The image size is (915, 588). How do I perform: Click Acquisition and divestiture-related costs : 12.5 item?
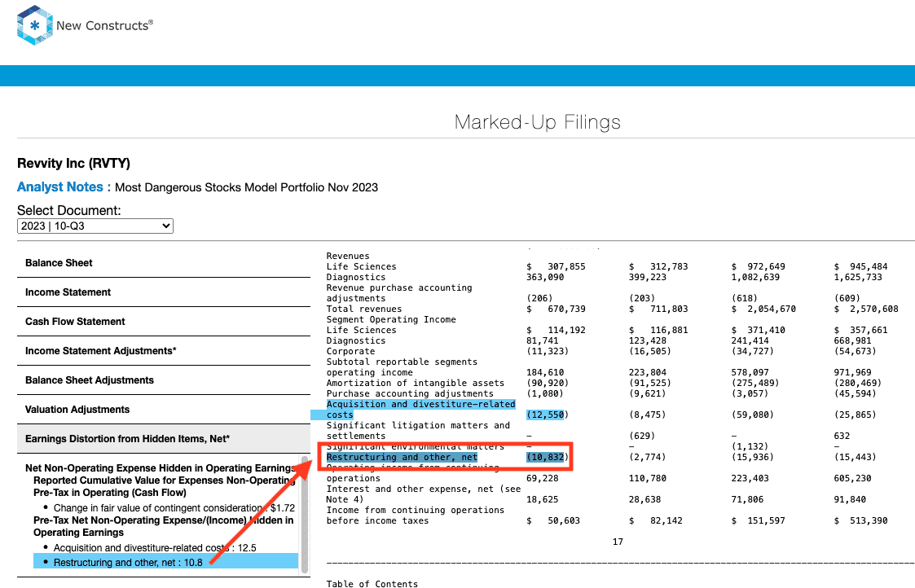(155, 548)
